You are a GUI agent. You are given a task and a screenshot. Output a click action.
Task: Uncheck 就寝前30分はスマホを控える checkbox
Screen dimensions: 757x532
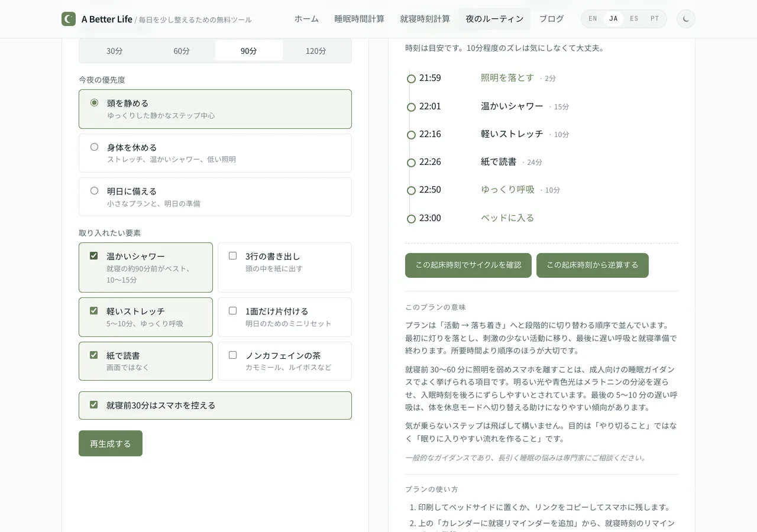click(93, 405)
